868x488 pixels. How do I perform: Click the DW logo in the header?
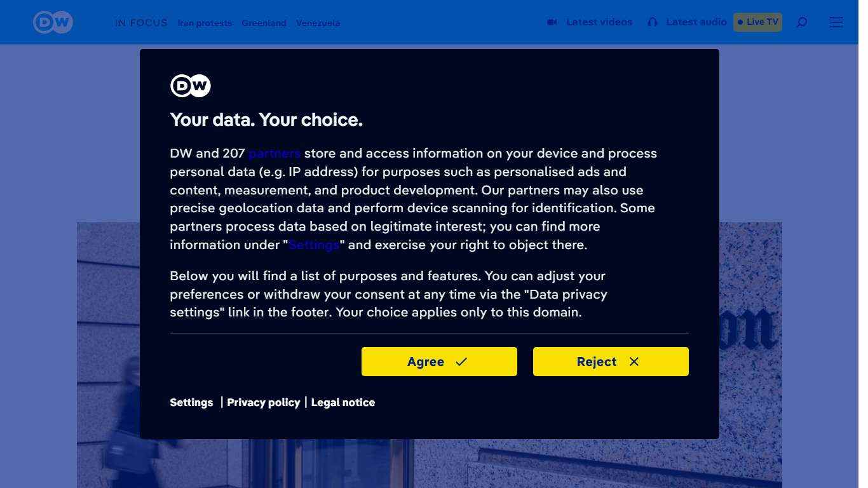click(53, 22)
